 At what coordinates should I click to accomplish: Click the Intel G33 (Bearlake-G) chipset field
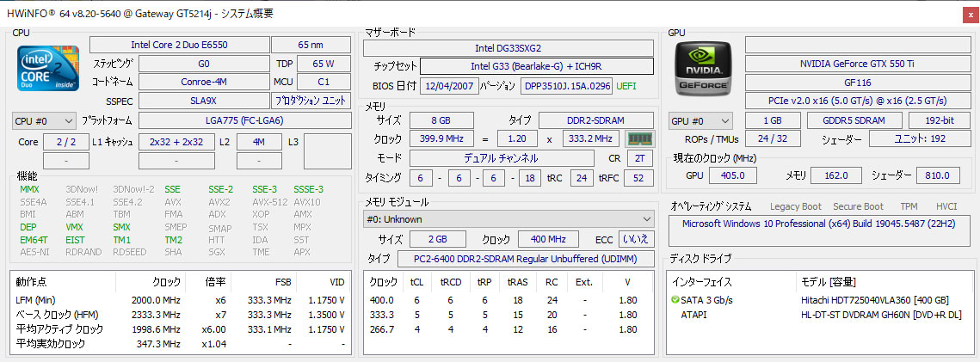tap(537, 66)
